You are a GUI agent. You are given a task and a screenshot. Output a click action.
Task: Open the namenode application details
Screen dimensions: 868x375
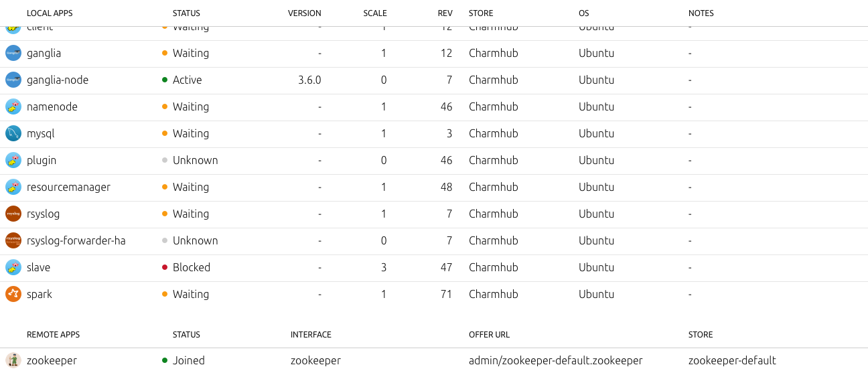pyautogui.click(x=52, y=106)
